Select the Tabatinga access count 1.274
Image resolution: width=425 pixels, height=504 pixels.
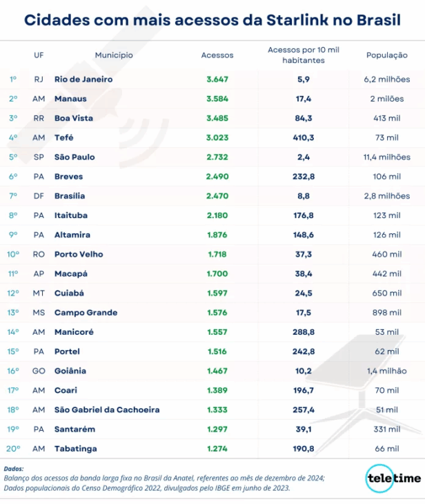pyautogui.click(x=217, y=449)
